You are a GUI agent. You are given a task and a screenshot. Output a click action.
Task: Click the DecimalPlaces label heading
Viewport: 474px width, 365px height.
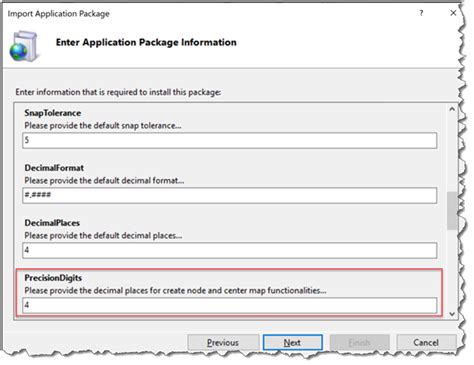pyautogui.click(x=52, y=223)
